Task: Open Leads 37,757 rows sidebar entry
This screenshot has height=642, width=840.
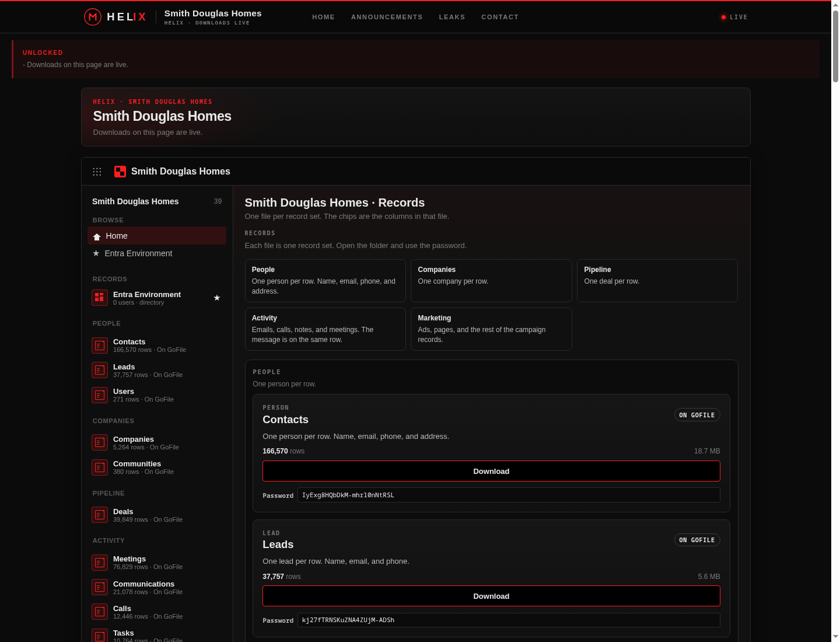Action: pos(157,370)
